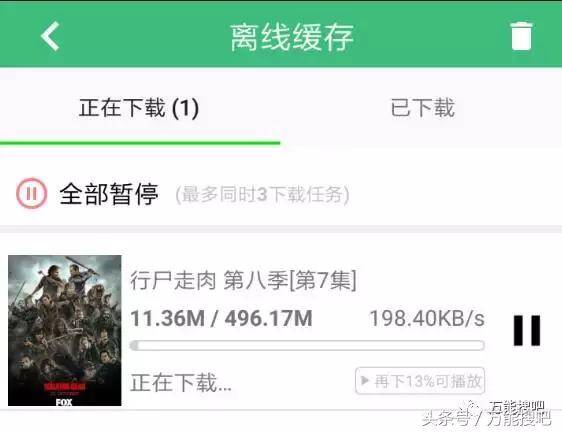Click the round pause-all circle icon

(32, 193)
